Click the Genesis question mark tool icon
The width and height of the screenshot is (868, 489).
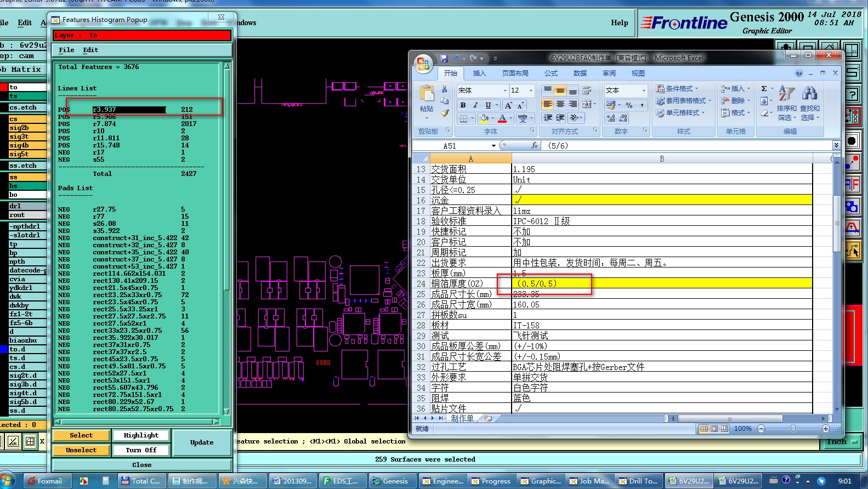(853, 94)
